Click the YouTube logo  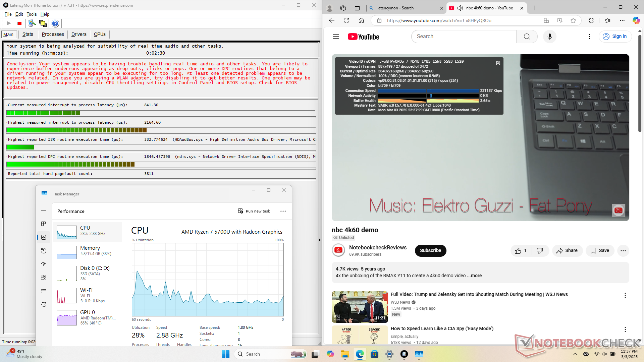pyautogui.click(x=363, y=37)
